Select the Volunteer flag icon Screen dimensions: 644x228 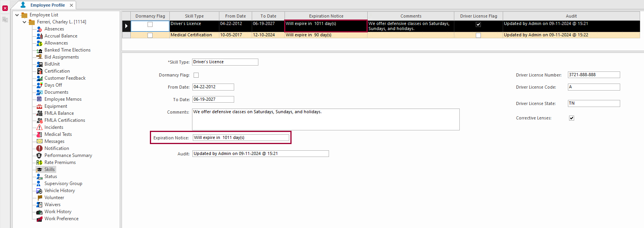[39, 198]
